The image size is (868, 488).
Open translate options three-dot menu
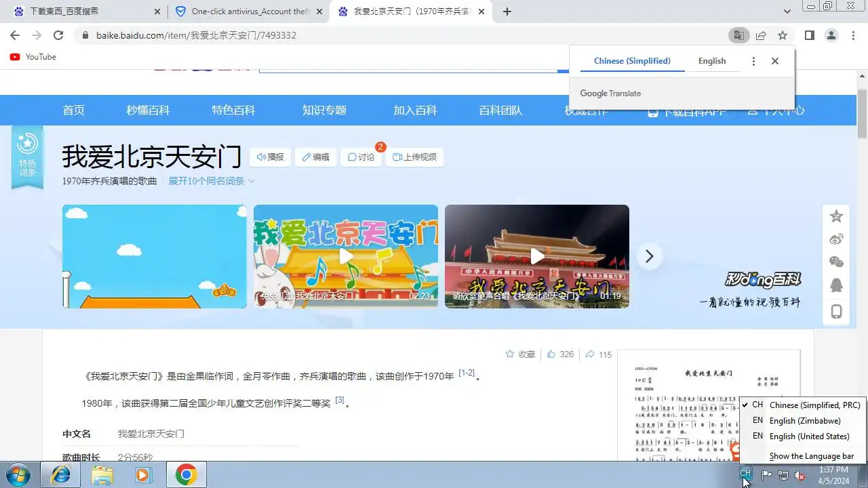tap(753, 61)
